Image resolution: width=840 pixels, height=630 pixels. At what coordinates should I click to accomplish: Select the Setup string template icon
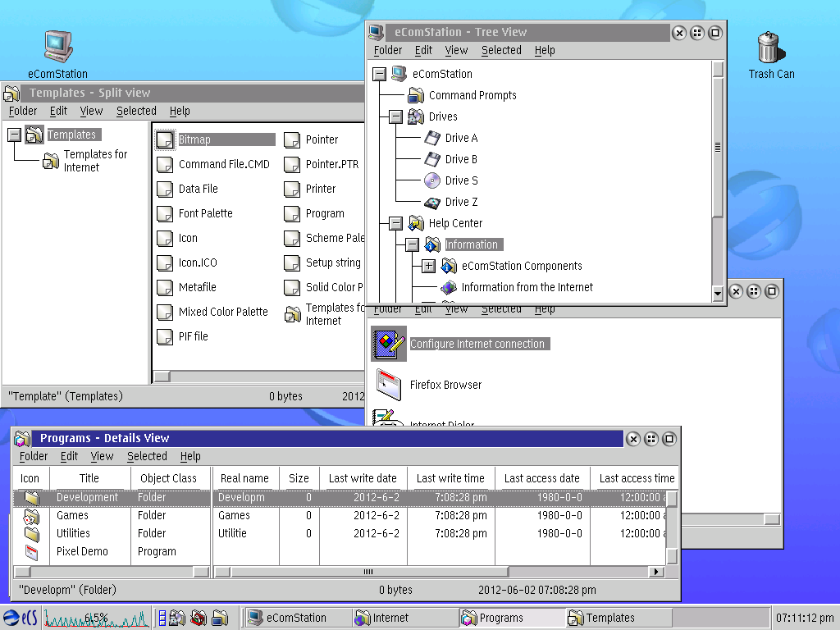[x=292, y=263]
